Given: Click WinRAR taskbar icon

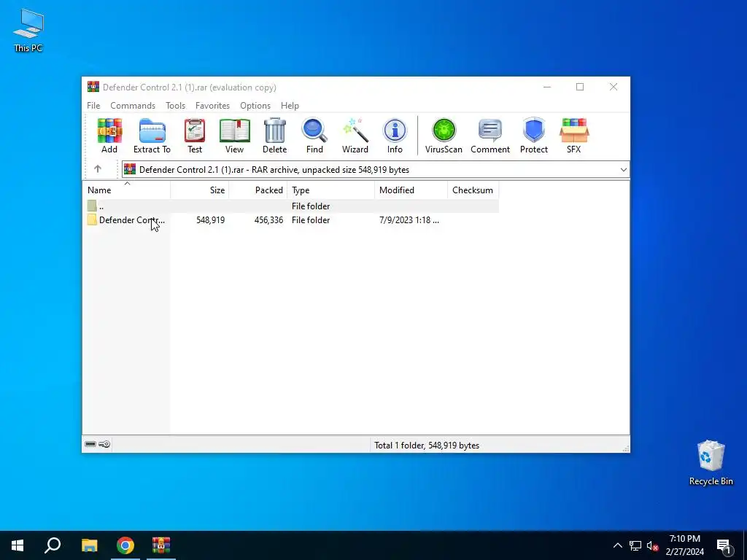Looking at the screenshot, I should pos(161,545).
